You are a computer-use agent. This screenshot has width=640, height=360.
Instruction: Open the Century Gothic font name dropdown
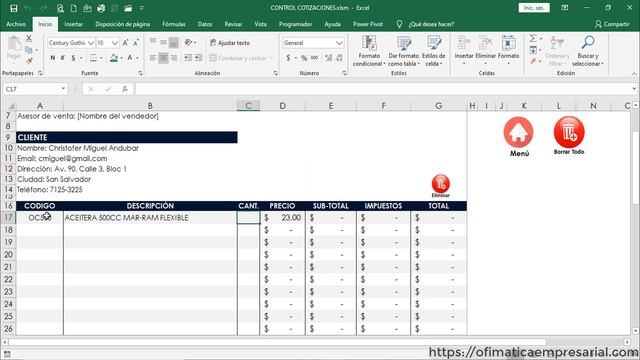click(x=91, y=43)
